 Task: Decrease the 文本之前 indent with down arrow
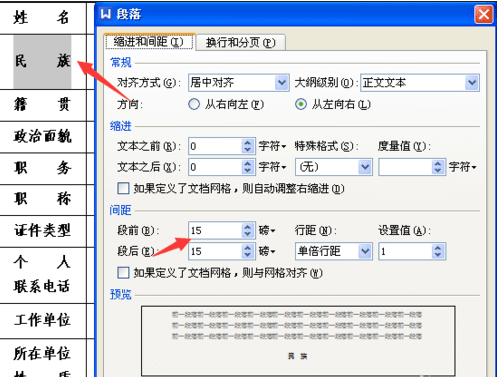click(247, 150)
